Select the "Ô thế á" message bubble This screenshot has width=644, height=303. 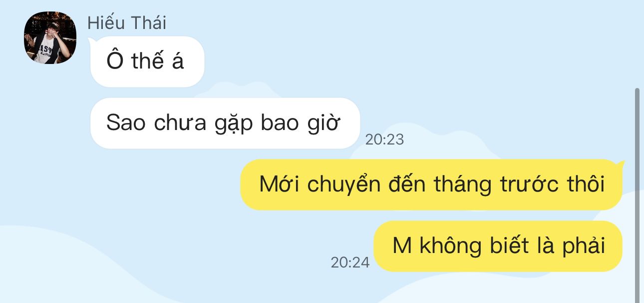(147, 61)
